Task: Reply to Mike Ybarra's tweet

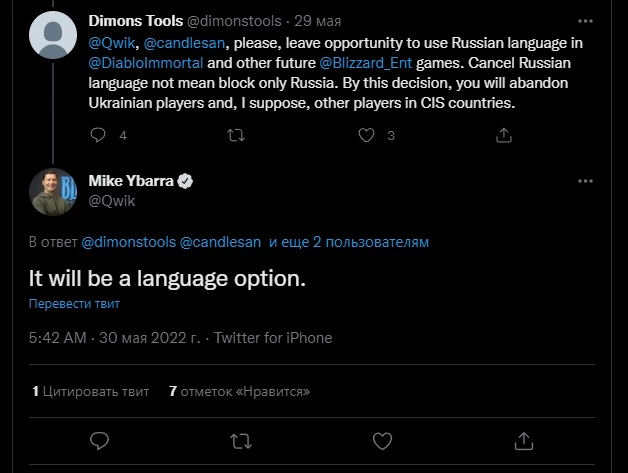Action: point(99,441)
